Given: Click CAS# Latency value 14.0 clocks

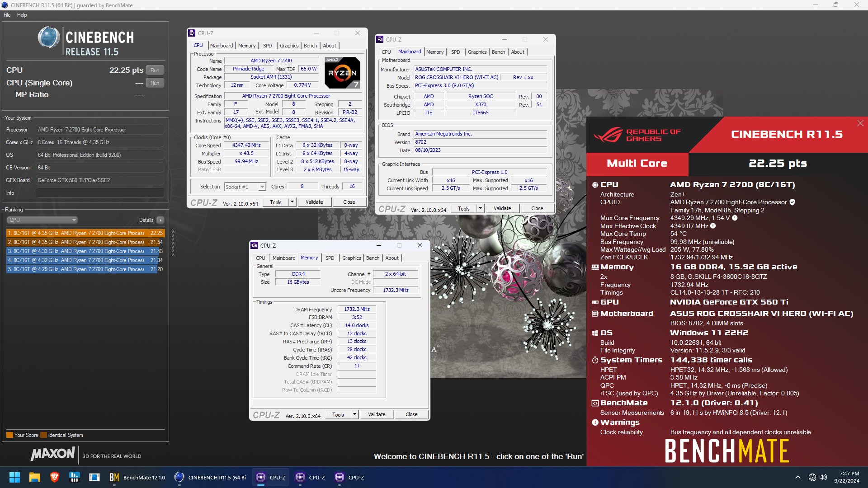Looking at the screenshot, I should point(357,326).
